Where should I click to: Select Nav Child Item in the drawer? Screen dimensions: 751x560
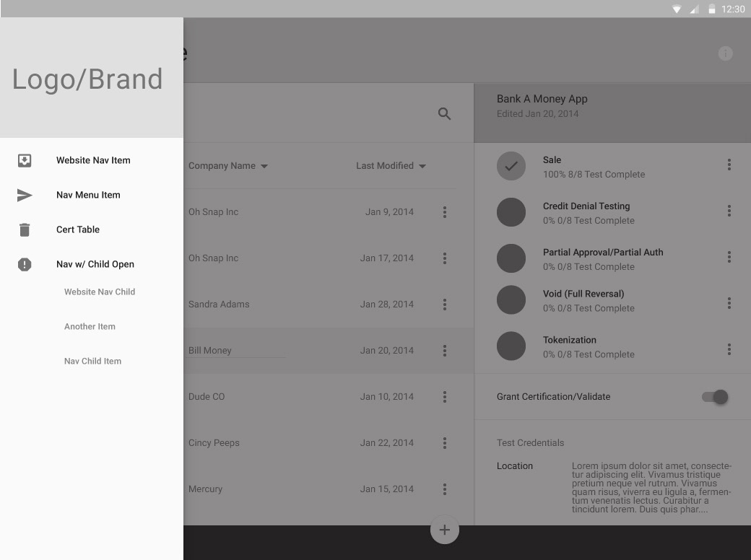(x=92, y=362)
